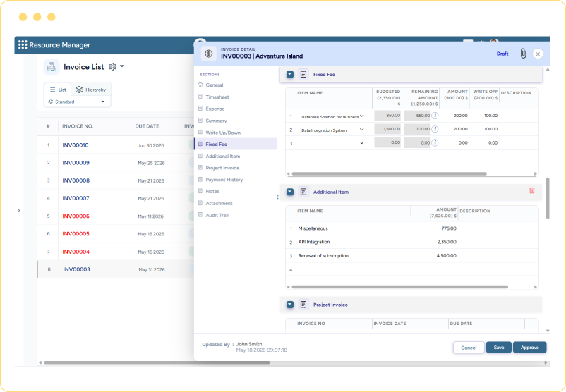
Task: Show info for remaining amount 550.00
Action: [x=435, y=116]
